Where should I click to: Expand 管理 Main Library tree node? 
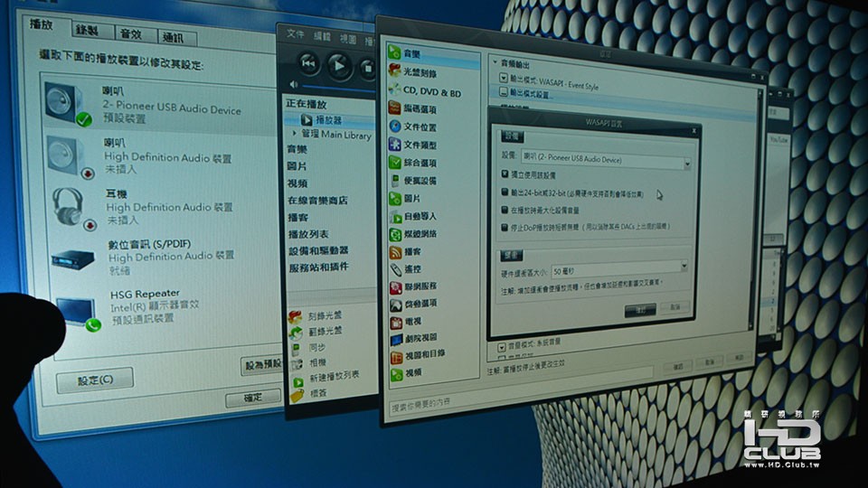coord(295,133)
